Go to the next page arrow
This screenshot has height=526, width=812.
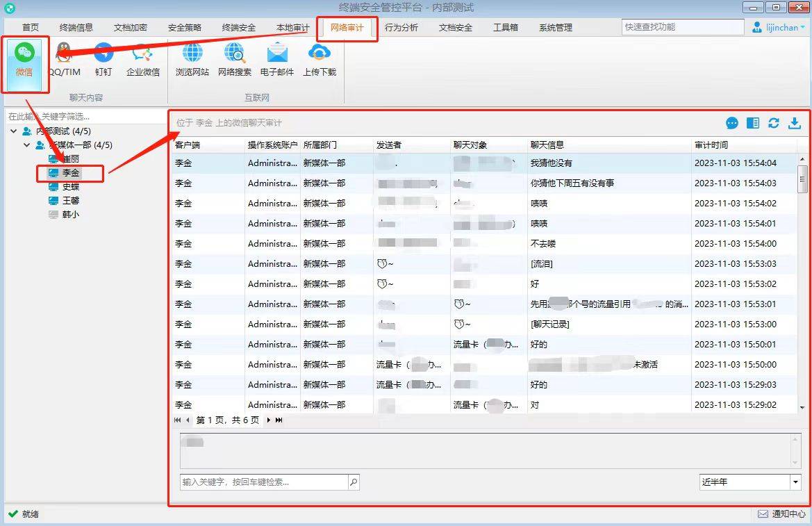pos(268,420)
